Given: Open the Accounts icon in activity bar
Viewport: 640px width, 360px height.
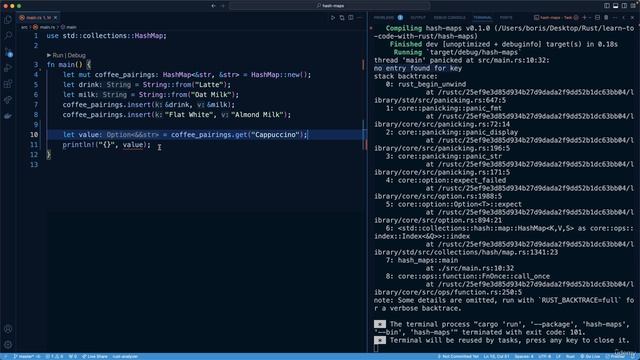Looking at the screenshot, I should pyautogui.click(x=8, y=329).
